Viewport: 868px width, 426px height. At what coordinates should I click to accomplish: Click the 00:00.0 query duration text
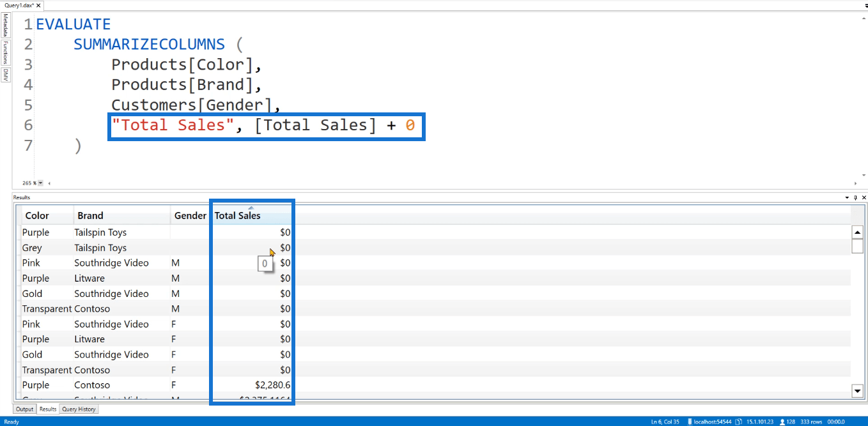click(x=836, y=422)
